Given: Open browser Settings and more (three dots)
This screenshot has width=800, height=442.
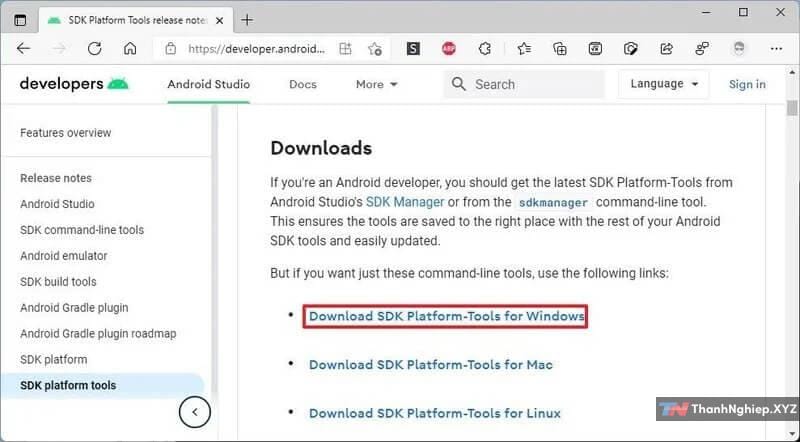Looking at the screenshot, I should tap(777, 48).
